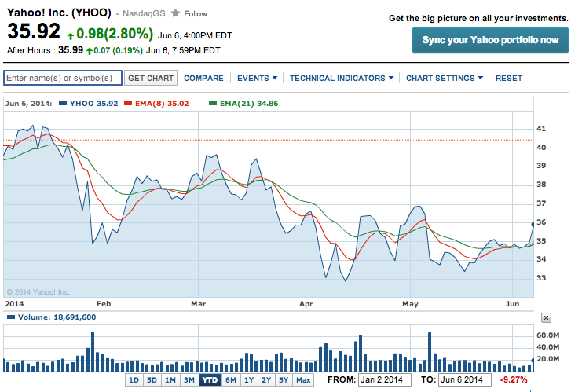
Task: Click the After Hours 35.99 price
Action: pyautogui.click(x=71, y=50)
